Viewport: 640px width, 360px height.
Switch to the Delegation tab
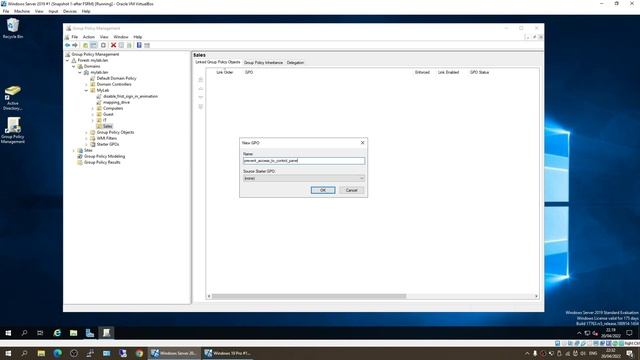click(296, 63)
